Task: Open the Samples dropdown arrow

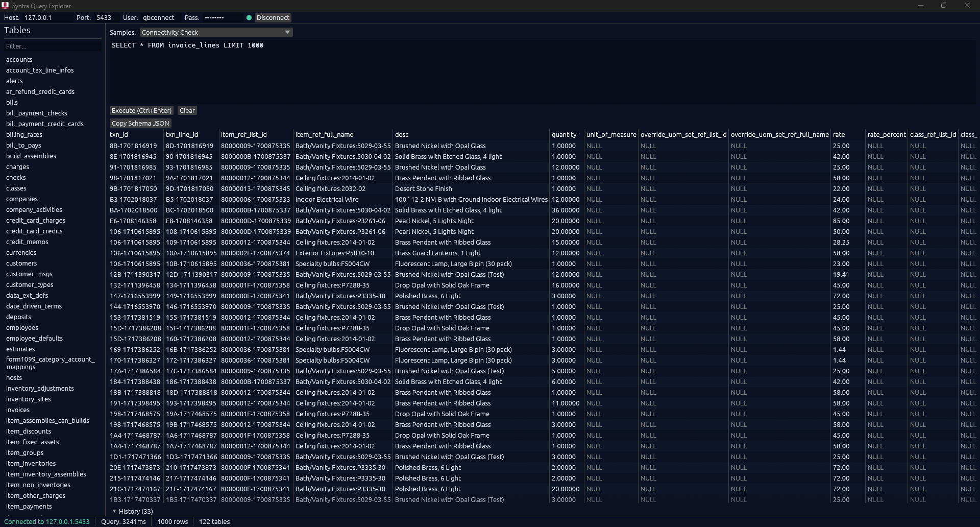Action: [x=287, y=32]
